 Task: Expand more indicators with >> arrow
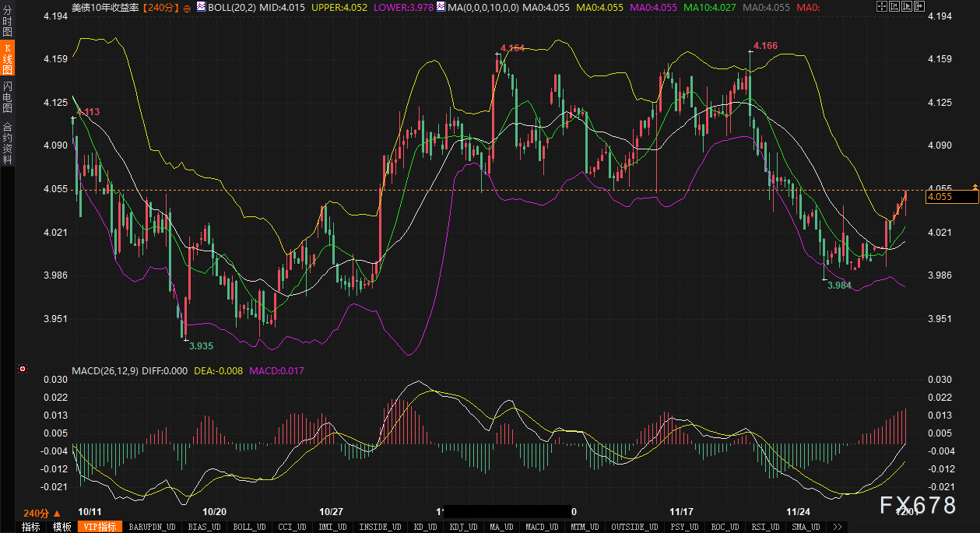838,527
